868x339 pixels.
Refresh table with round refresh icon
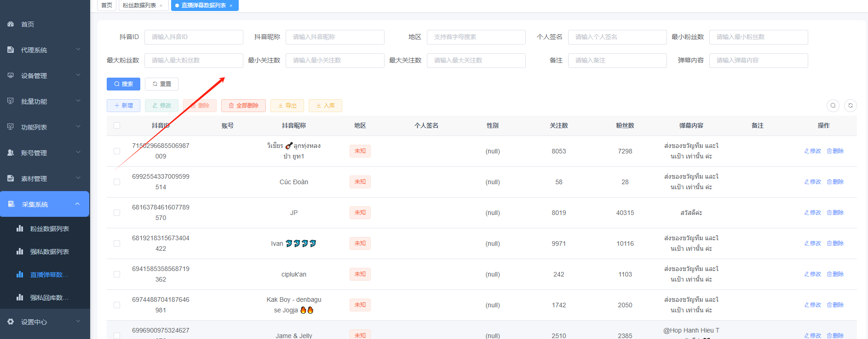(x=851, y=106)
